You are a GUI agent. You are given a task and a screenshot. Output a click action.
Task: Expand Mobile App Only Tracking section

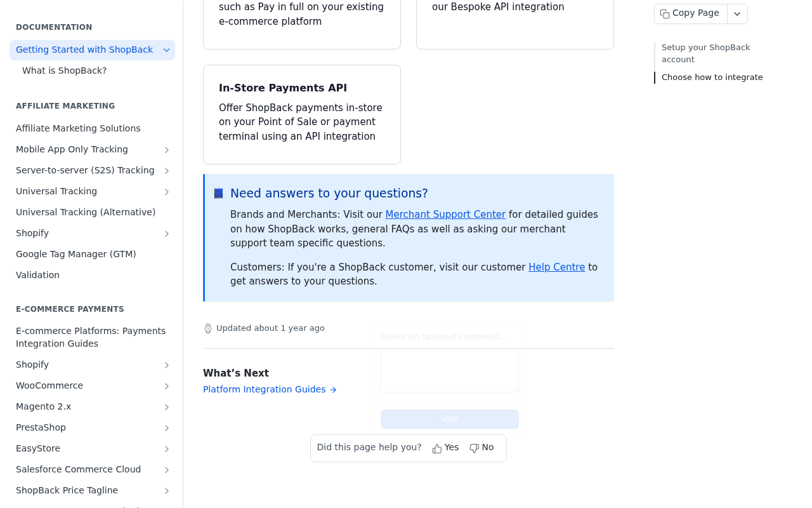click(x=167, y=150)
